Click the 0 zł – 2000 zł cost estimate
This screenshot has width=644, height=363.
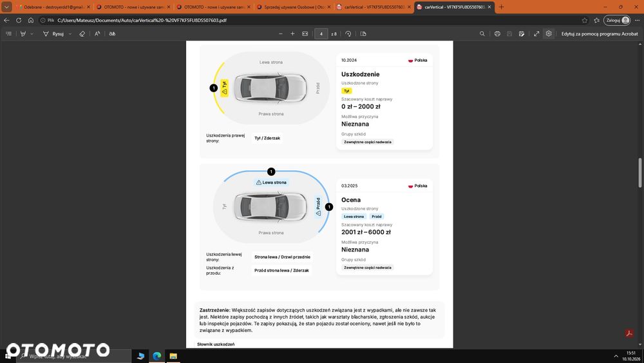pyautogui.click(x=361, y=106)
